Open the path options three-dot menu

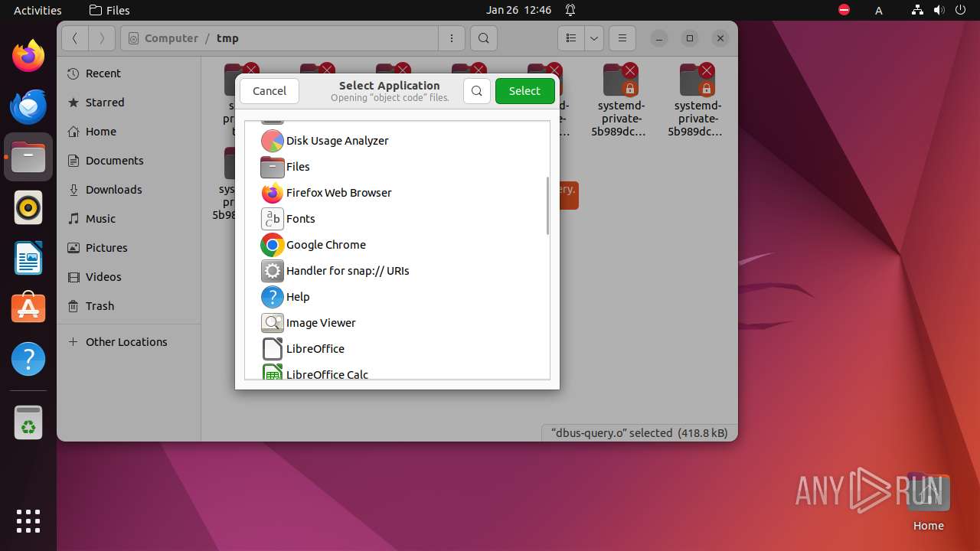452,38
